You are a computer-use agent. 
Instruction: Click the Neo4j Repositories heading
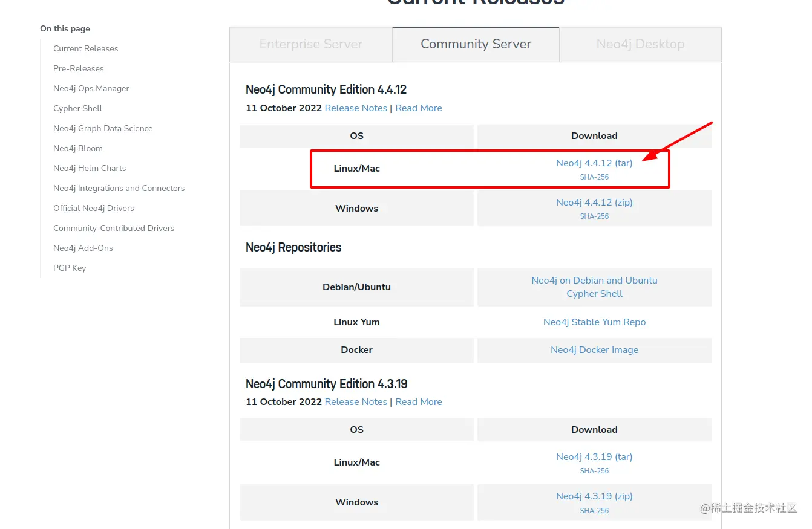pos(293,247)
